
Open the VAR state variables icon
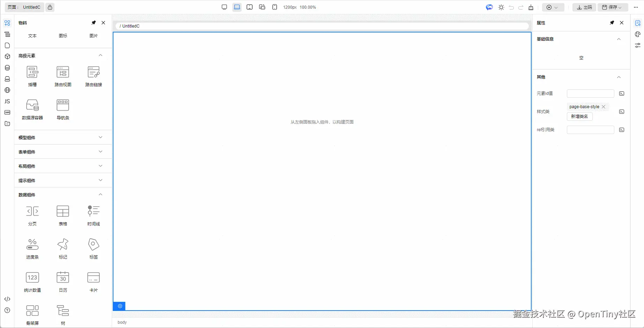[x=7, y=112]
